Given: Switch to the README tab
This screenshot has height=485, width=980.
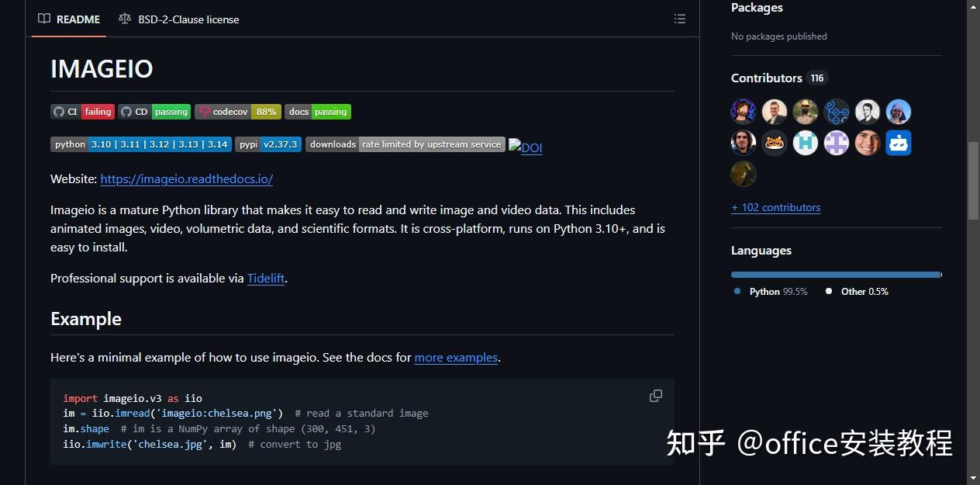Looking at the screenshot, I should pyautogui.click(x=69, y=19).
